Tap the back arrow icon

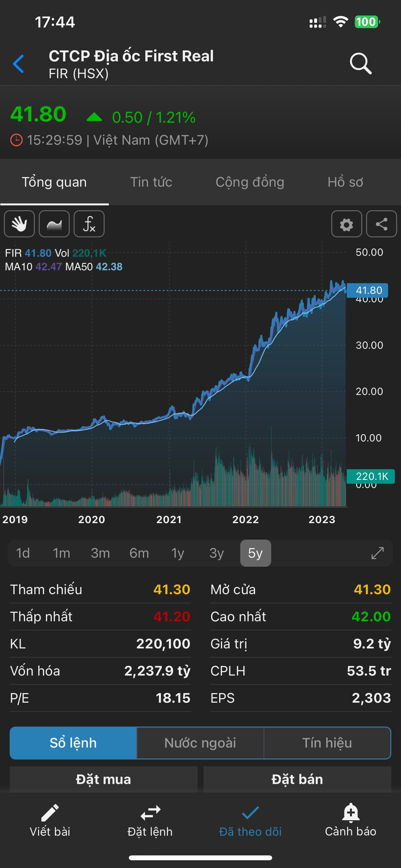click(18, 64)
